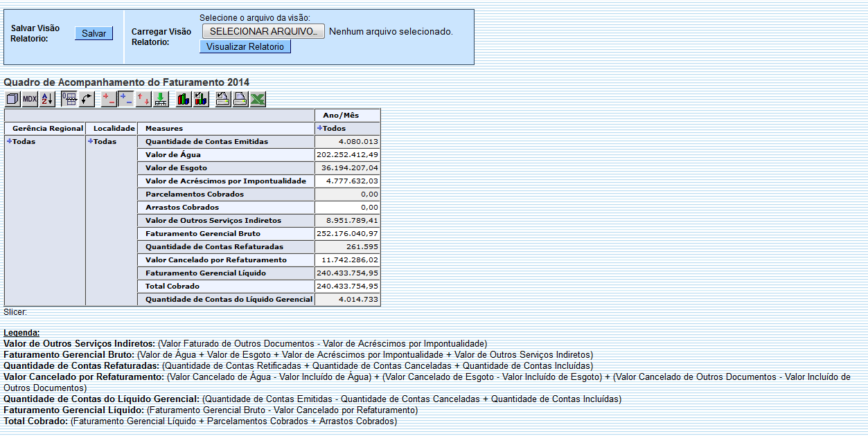Select the show chart bar-graph icon
This screenshot has height=436, width=868.
[x=184, y=99]
